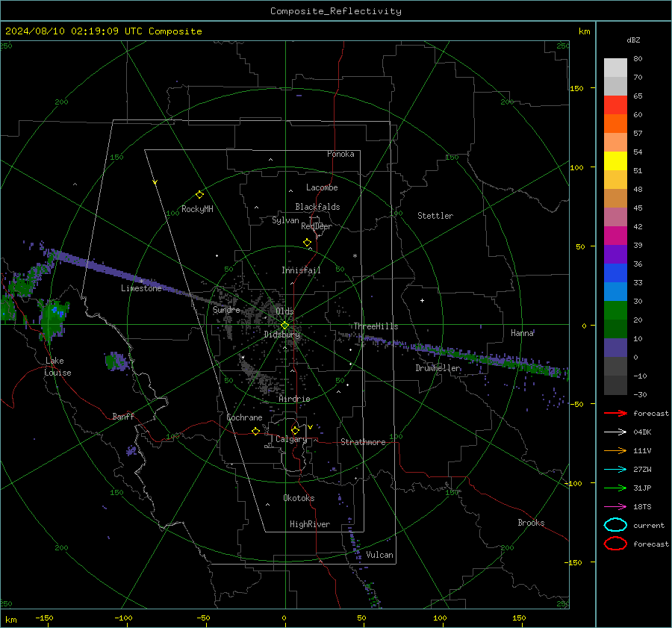Click the Blackfalds label

317,207
